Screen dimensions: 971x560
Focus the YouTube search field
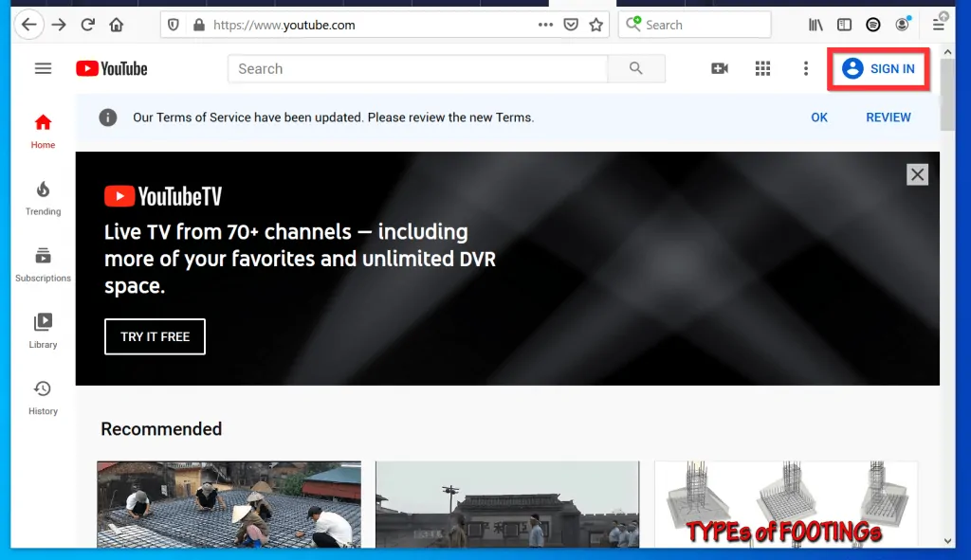(418, 68)
